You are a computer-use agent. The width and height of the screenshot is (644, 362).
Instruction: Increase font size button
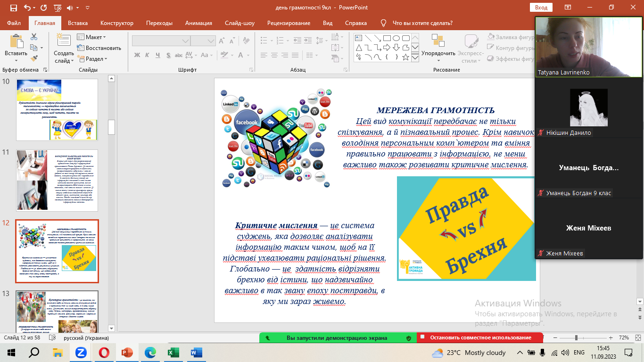223,41
